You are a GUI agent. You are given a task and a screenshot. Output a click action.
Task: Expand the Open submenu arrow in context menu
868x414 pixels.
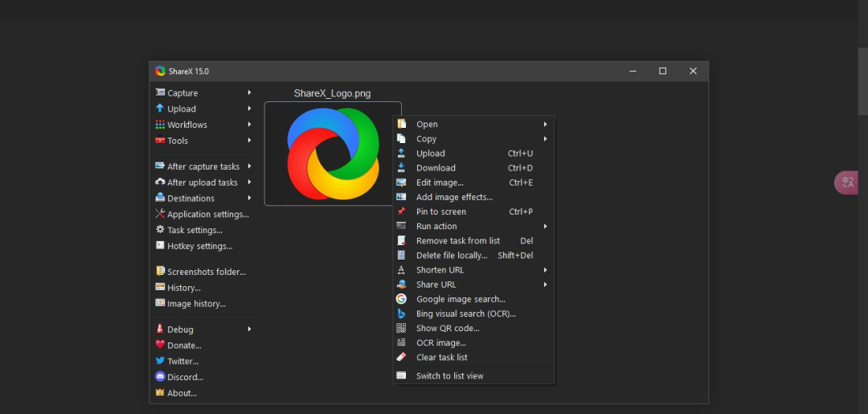click(x=545, y=124)
